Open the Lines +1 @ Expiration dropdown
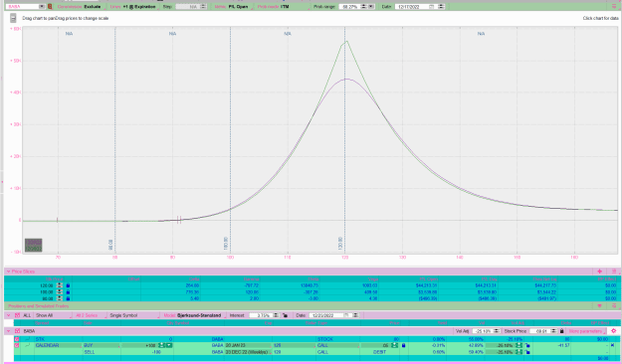 tap(133, 7)
